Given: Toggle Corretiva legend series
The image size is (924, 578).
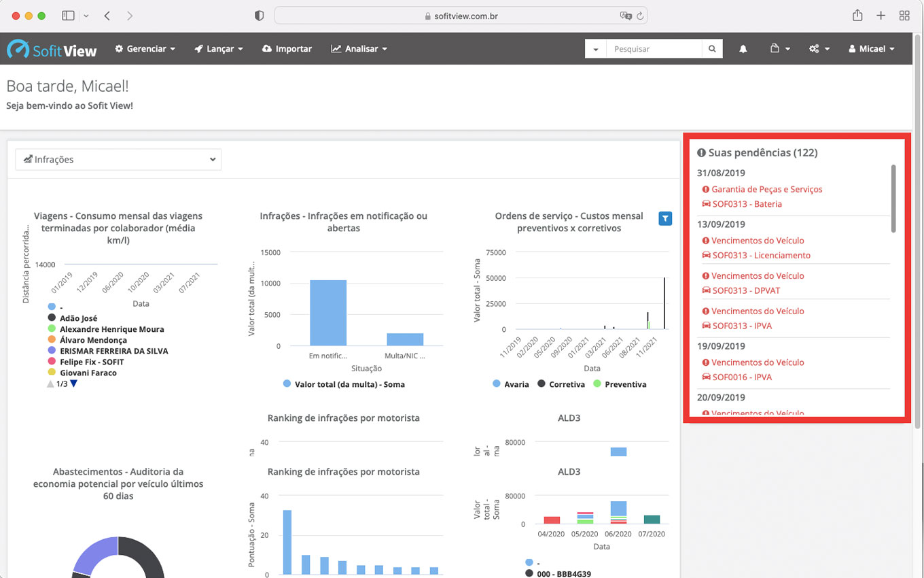Looking at the screenshot, I should [561, 384].
